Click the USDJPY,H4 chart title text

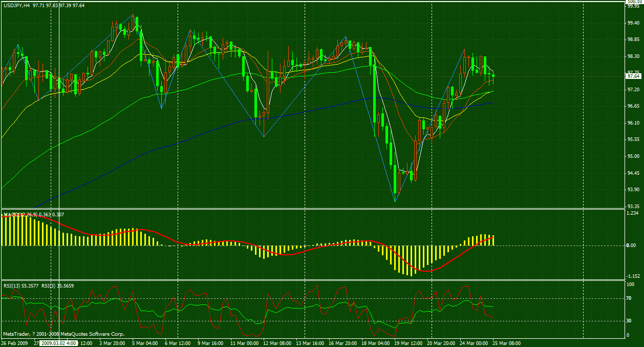pos(16,5)
